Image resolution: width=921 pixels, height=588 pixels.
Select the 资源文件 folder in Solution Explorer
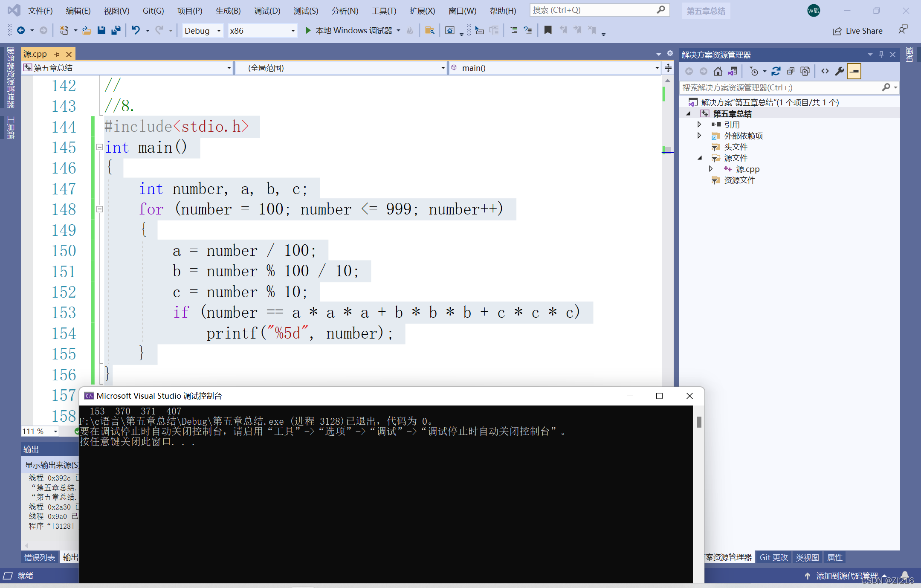coord(739,180)
